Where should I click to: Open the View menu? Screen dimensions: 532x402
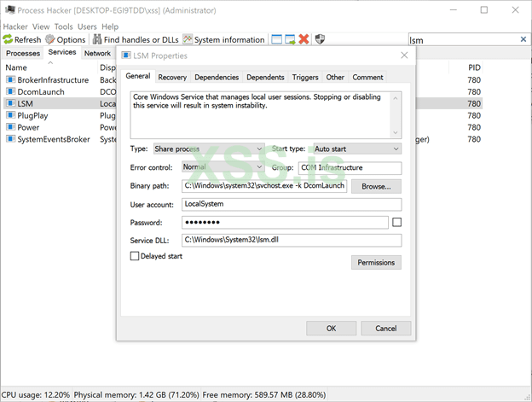click(x=41, y=26)
